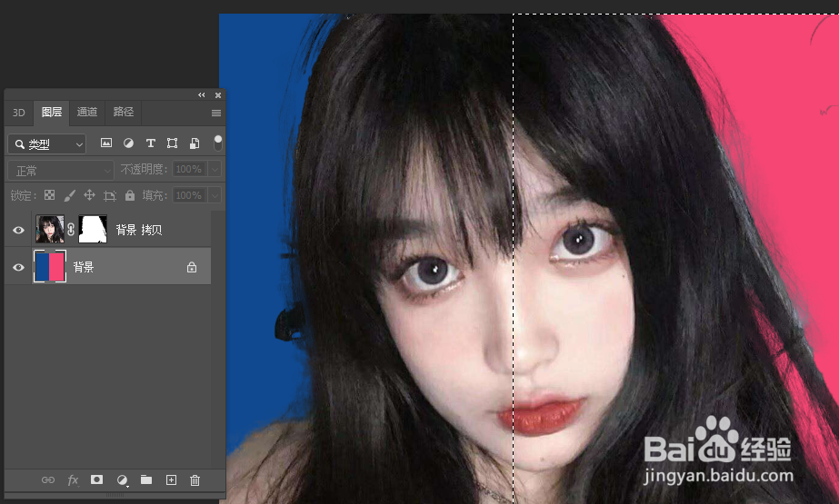Select the 背景 拷贝 layer image thumbnail
Viewport: 839px width, 504px height.
[50, 229]
